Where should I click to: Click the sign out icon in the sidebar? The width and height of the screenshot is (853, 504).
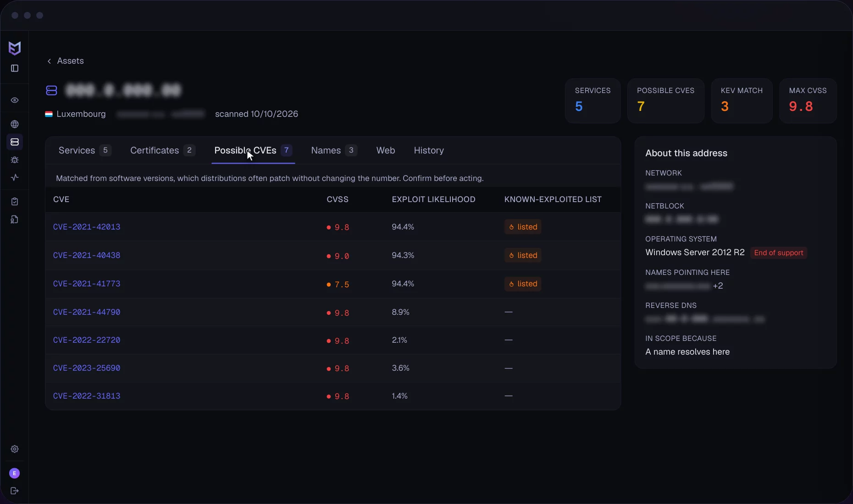pos(15,491)
